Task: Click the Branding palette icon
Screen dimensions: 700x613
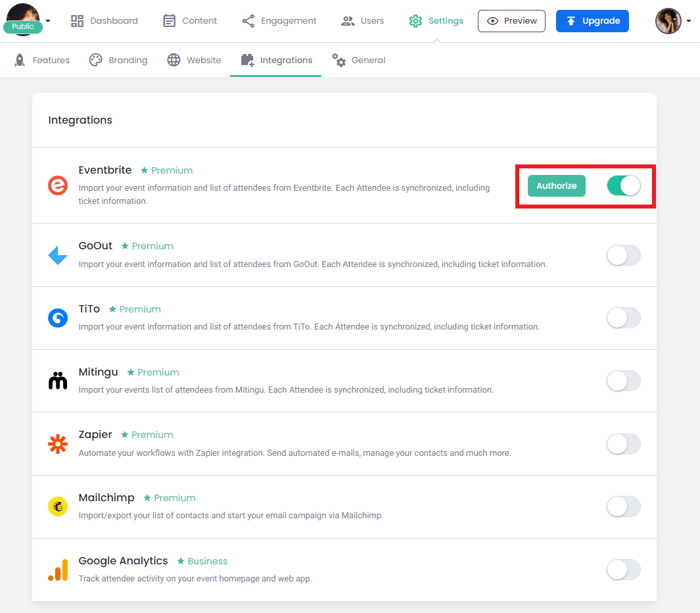Action: 95,60
